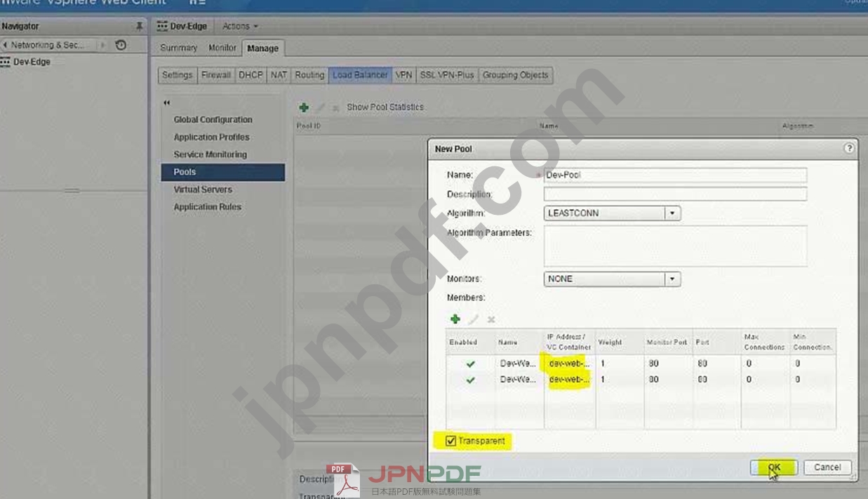Open the NAT sub-tab

pyautogui.click(x=279, y=75)
